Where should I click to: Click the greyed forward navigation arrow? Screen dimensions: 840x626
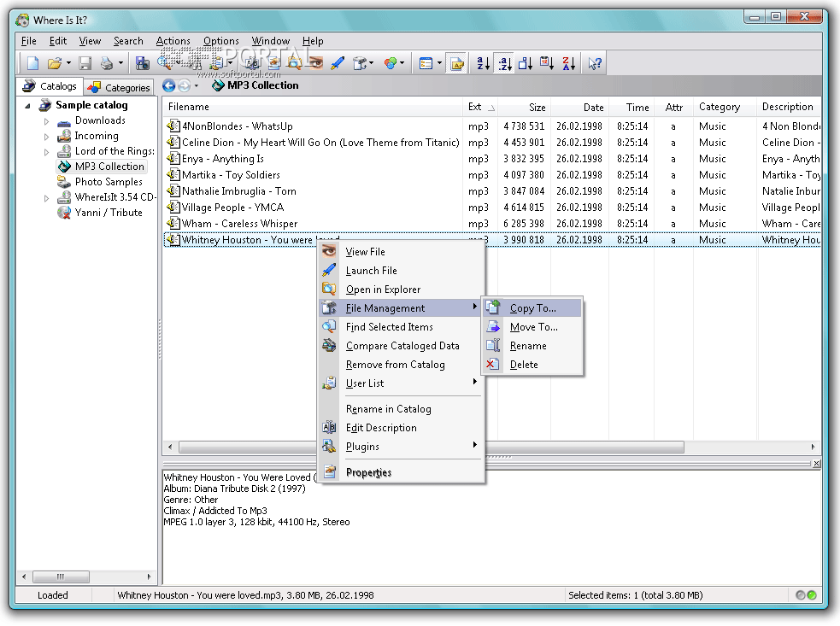[184, 85]
